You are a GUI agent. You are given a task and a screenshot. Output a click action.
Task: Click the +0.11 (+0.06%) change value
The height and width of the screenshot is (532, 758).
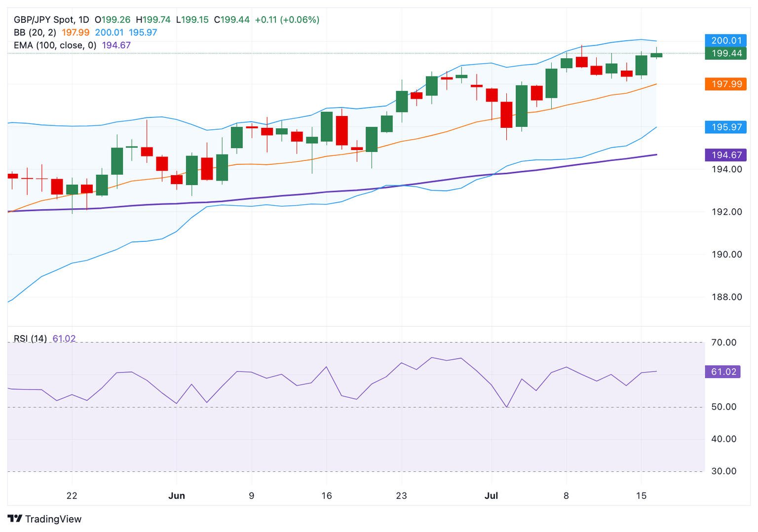pyautogui.click(x=287, y=20)
